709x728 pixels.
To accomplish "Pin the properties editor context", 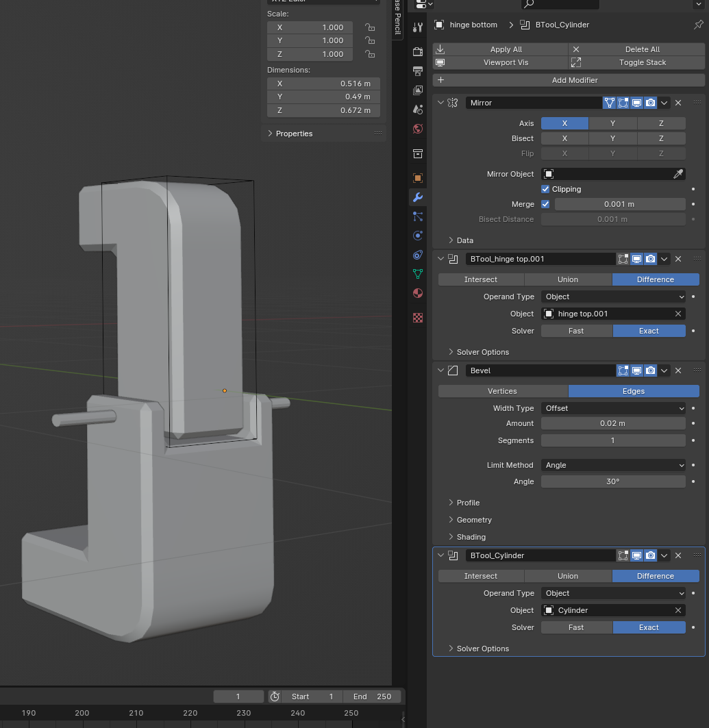I will 698,25.
